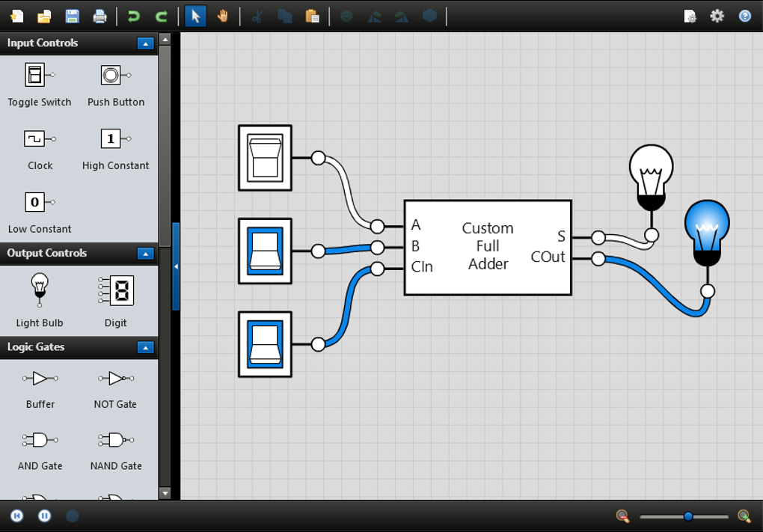Collapse the toolbox side panel handle
Screen dimensions: 763x532
coord(176,266)
